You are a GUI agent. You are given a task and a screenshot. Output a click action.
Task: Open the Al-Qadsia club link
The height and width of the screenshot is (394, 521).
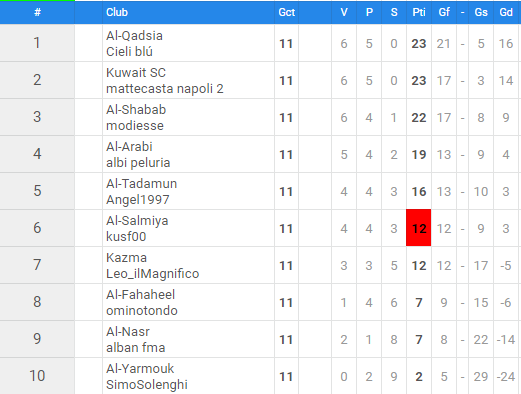tap(134, 36)
